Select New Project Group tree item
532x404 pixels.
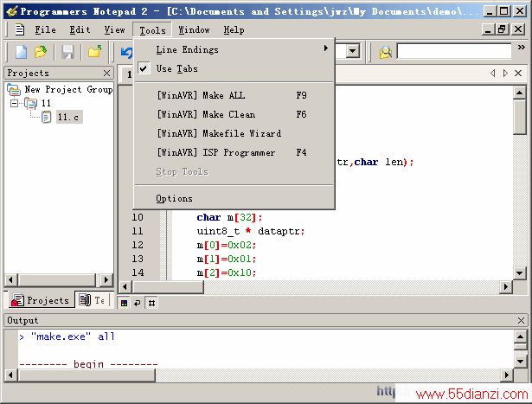[68, 90]
